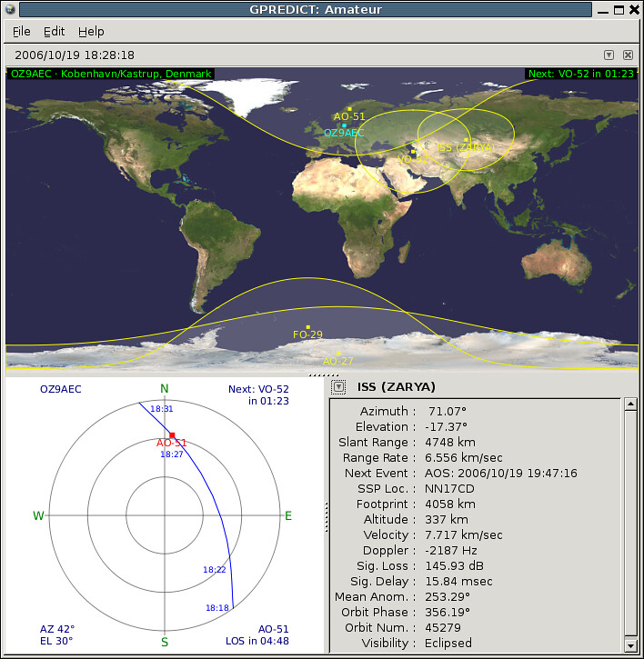Select the VO-52 satellite marker on map
The width and height of the screenshot is (644, 659).
(413, 152)
